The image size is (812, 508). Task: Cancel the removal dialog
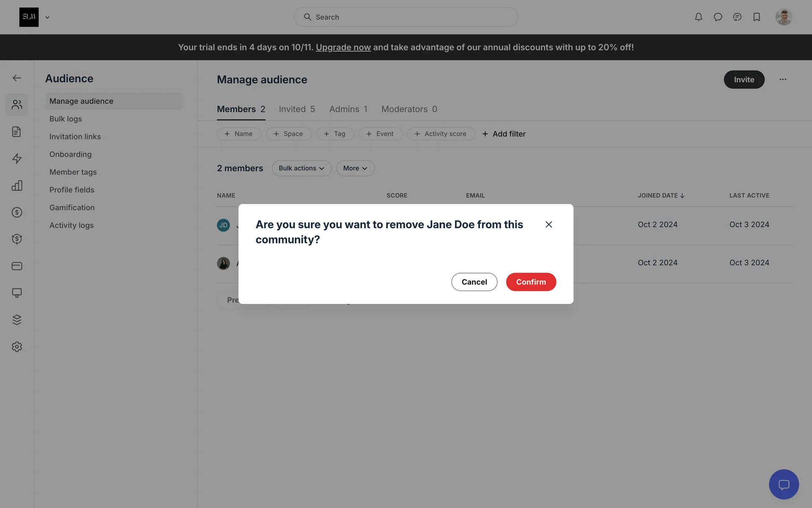point(474,282)
